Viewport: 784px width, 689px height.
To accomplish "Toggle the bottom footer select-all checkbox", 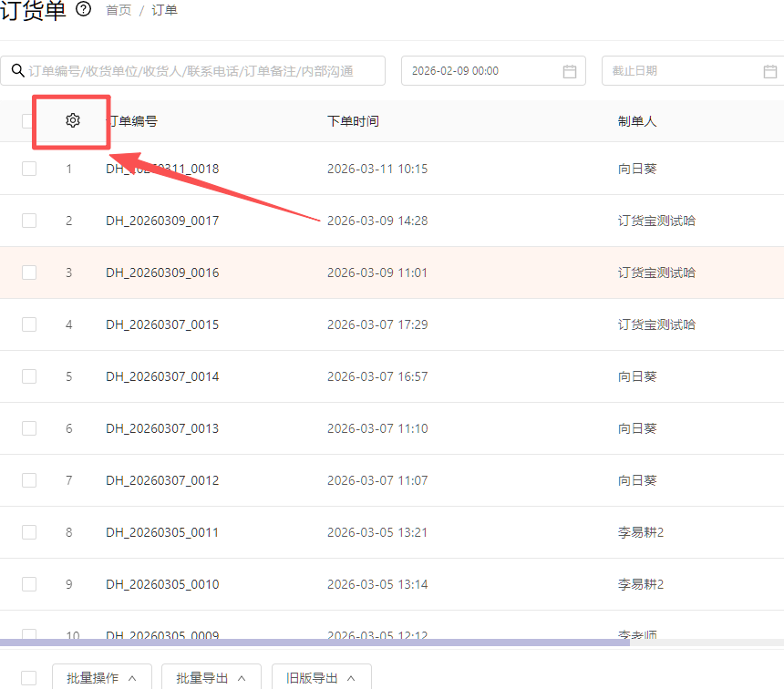I will pos(28,678).
